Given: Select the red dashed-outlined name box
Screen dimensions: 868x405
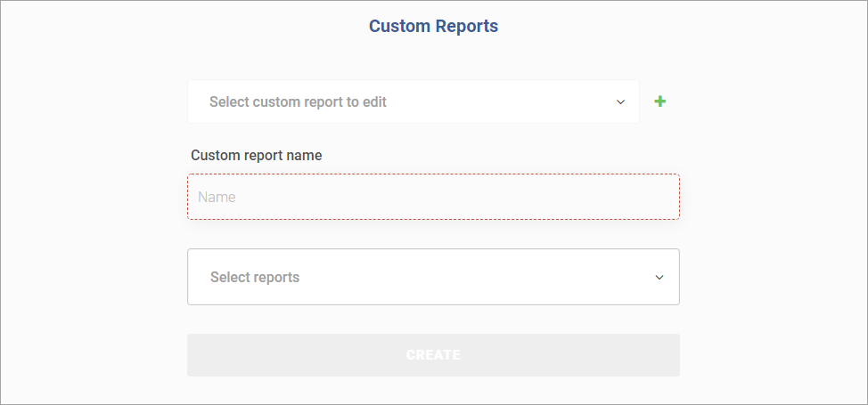Looking at the screenshot, I should click(x=433, y=197).
